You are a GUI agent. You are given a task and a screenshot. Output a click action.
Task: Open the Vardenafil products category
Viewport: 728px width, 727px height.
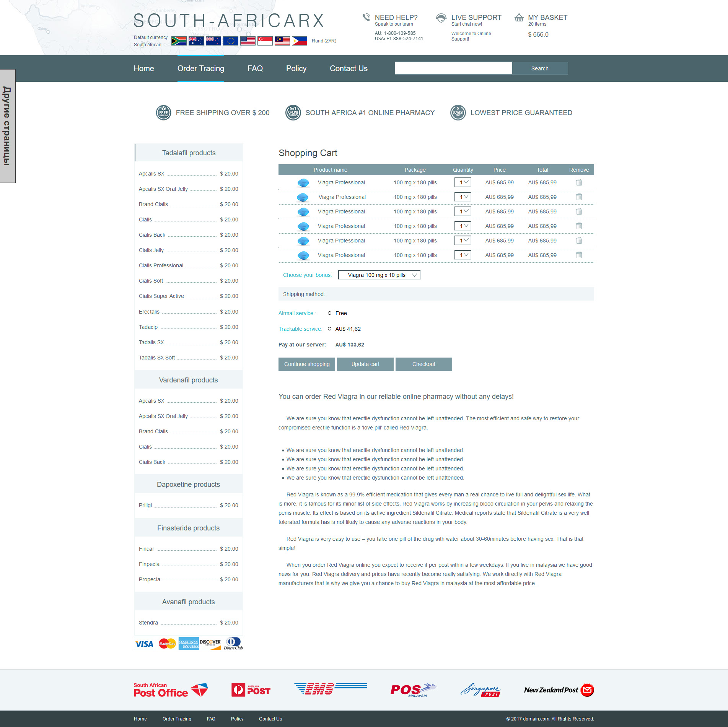pos(189,380)
